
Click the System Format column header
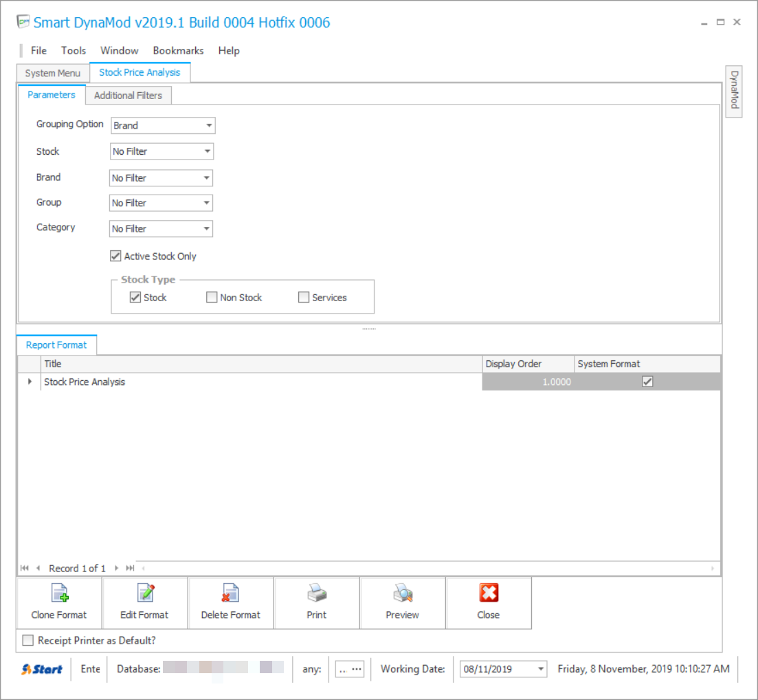[647, 364]
